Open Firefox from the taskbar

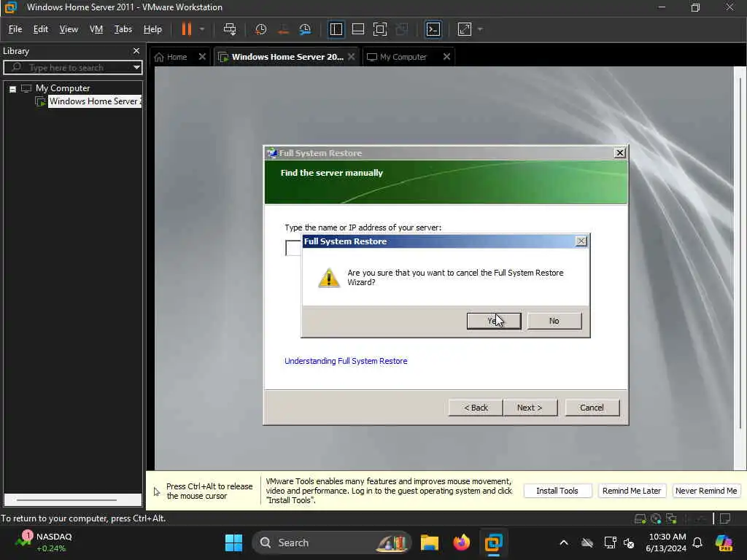coord(461,542)
